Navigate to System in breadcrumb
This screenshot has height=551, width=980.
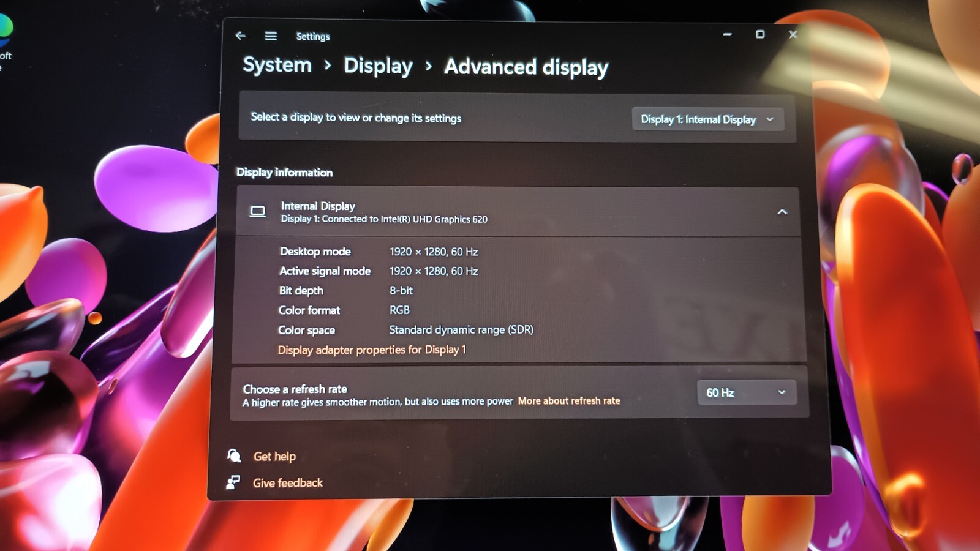click(277, 65)
